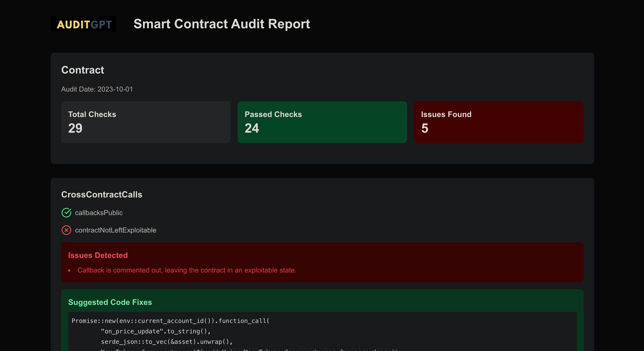The height and width of the screenshot is (351, 644).
Task: Click the green check icon beside callbacksPublic
Action: point(66,213)
